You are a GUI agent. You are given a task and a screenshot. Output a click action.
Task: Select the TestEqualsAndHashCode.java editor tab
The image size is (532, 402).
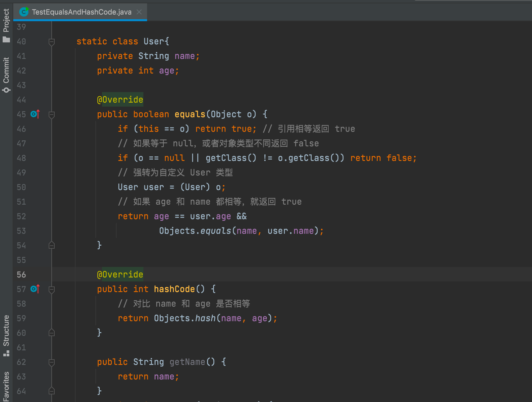(80, 12)
